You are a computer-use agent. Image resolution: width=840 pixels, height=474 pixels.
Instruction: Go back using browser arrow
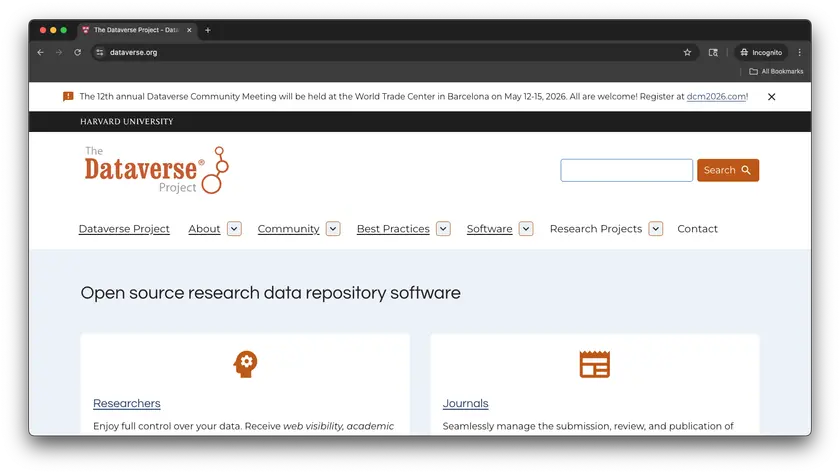(x=40, y=52)
